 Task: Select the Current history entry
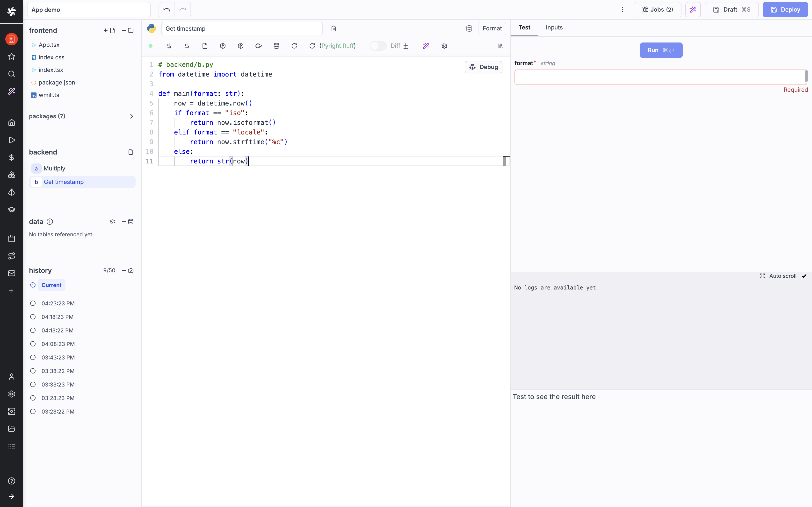tap(51, 285)
